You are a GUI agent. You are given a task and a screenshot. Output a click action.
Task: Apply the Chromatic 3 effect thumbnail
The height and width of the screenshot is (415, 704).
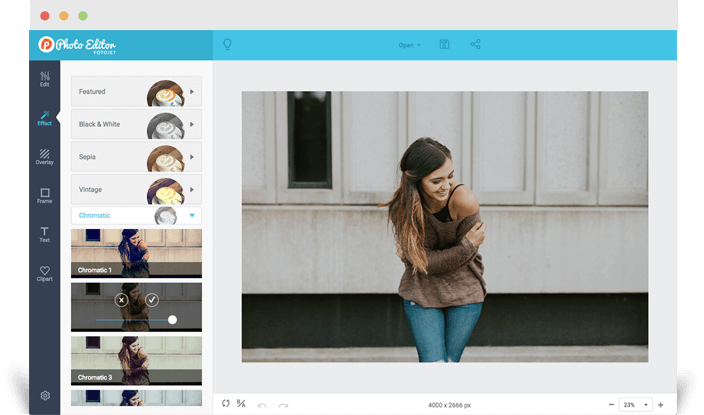(x=136, y=361)
